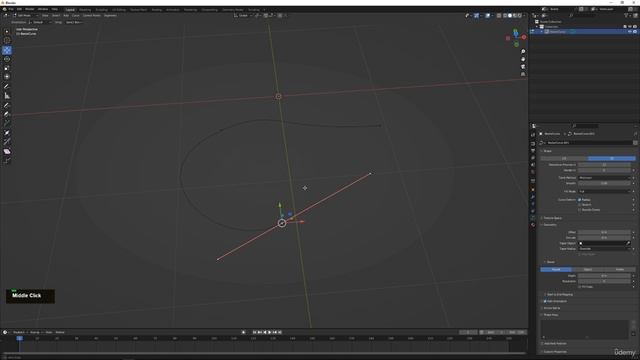Select the Shear tool
Screen dimensions: 640x360
coord(7,151)
